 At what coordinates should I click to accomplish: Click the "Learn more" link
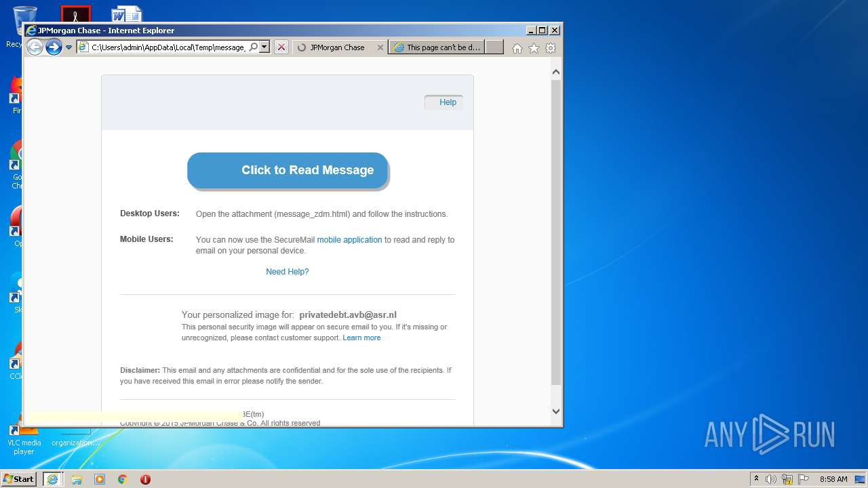361,338
